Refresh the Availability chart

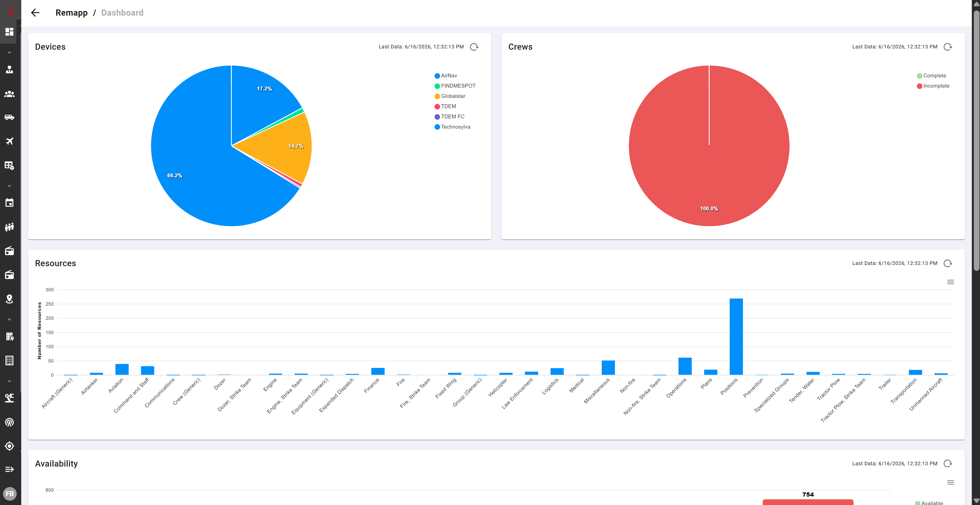click(948, 463)
